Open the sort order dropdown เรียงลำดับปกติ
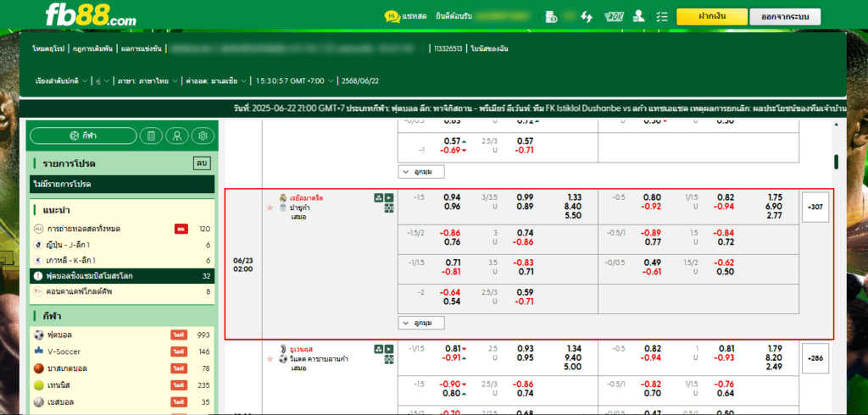Image resolution: width=868 pixels, height=415 pixels. [x=61, y=80]
